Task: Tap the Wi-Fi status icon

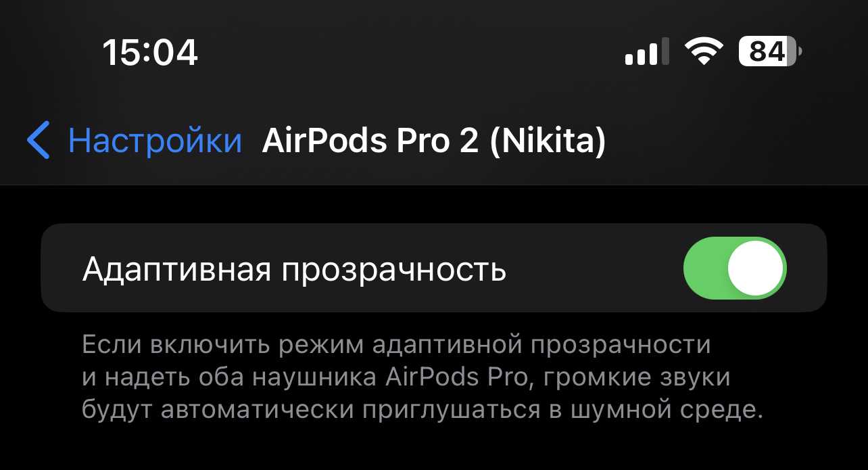Action: point(704,51)
